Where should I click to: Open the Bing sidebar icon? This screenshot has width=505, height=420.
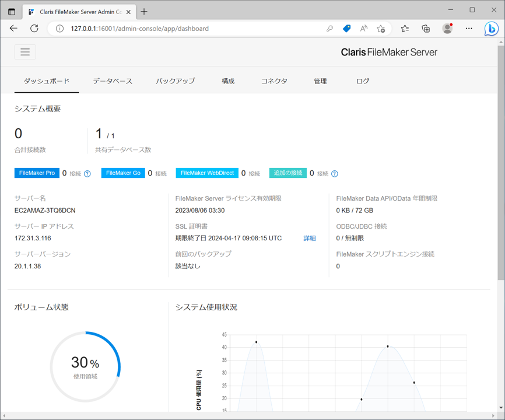pyautogui.click(x=491, y=29)
